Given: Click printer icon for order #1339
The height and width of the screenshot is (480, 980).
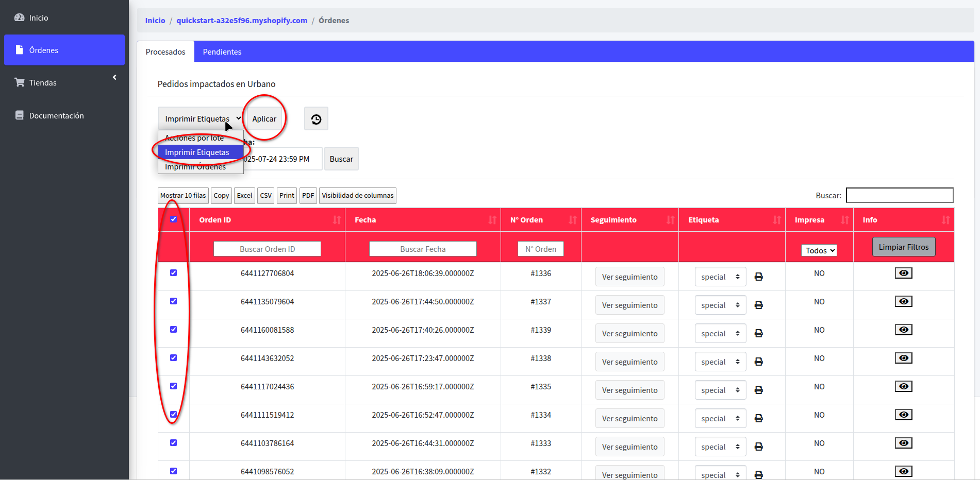Looking at the screenshot, I should tap(758, 334).
